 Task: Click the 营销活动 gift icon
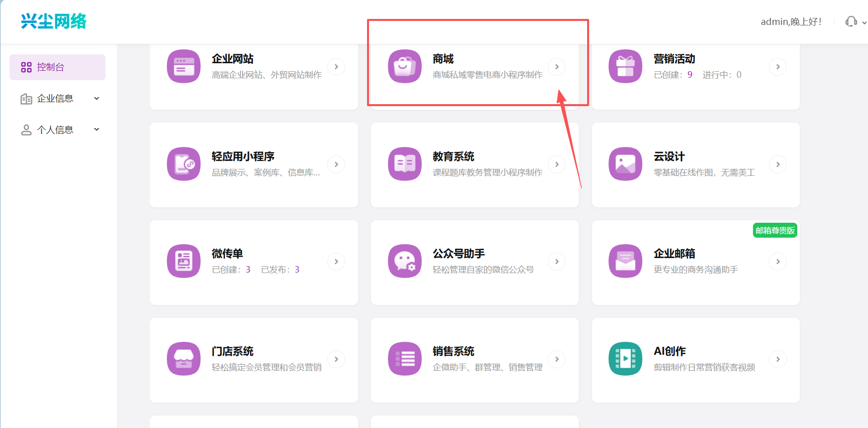click(625, 66)
